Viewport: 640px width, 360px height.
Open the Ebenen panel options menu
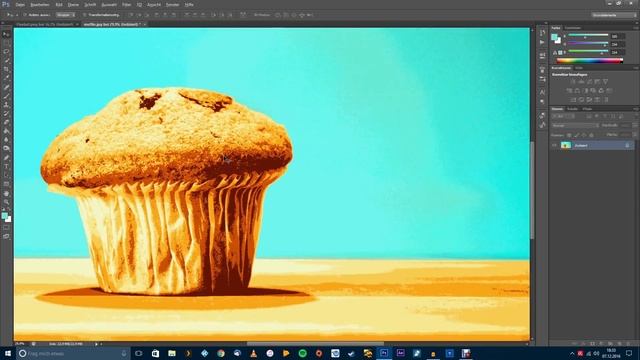tap(636, 109)
